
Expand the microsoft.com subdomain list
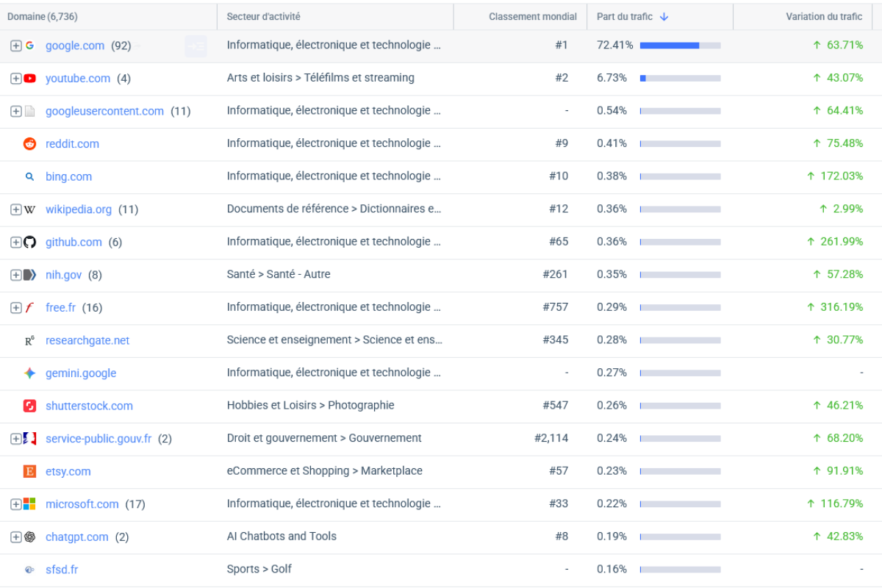[15, 504]
